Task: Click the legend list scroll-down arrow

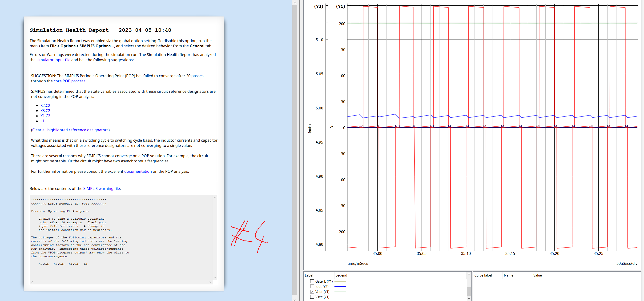Action: pos(469,298)
